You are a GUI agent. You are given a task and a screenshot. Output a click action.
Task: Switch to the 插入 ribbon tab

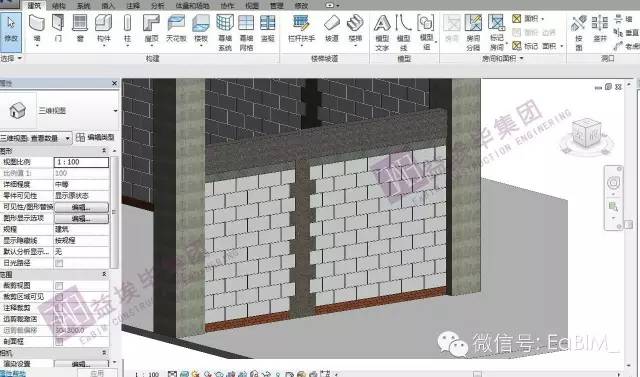pos(108,6)
